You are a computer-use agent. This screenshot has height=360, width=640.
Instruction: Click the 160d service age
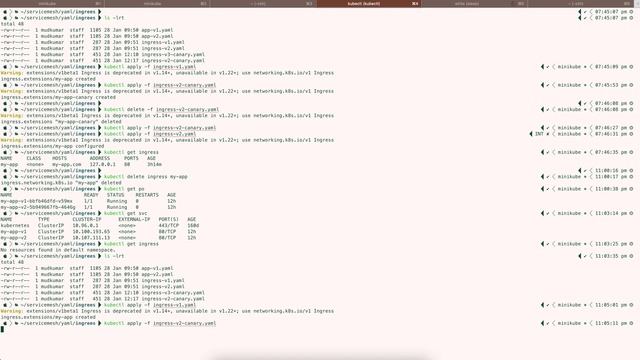[x=193, y=225]
